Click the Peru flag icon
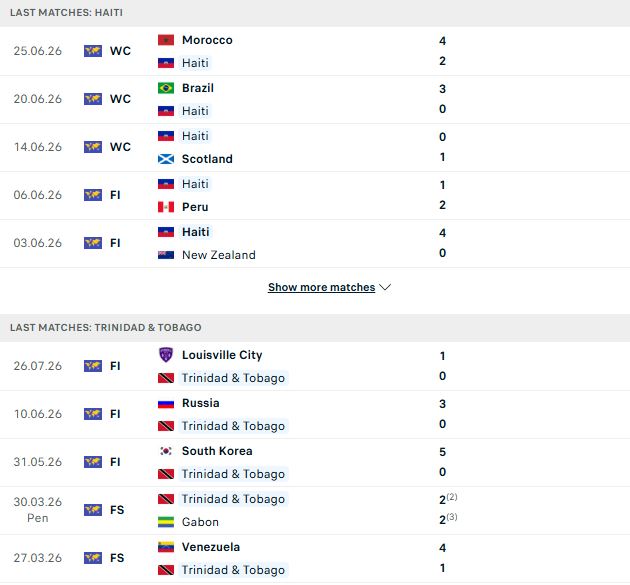This screenshot has height=585, width=630. pyautogui.click(x=166, y=207)
